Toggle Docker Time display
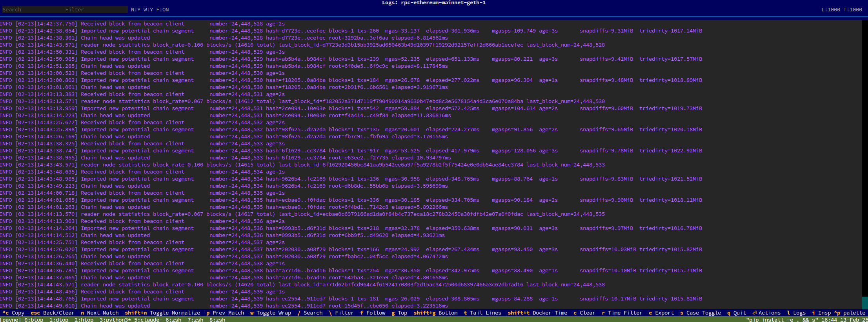Viewport: 868px width, 322px height. [537, 313]
